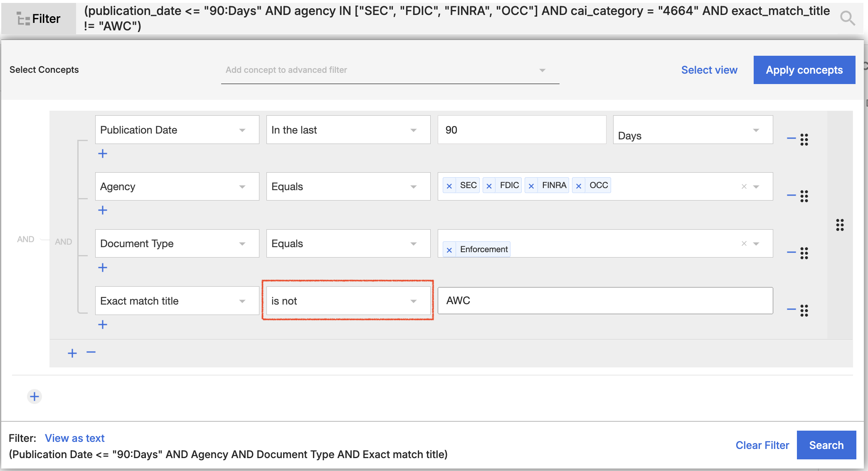868x471 pixels.
Task: Grab drag handle of Agency row
Action: coord(804,196)
